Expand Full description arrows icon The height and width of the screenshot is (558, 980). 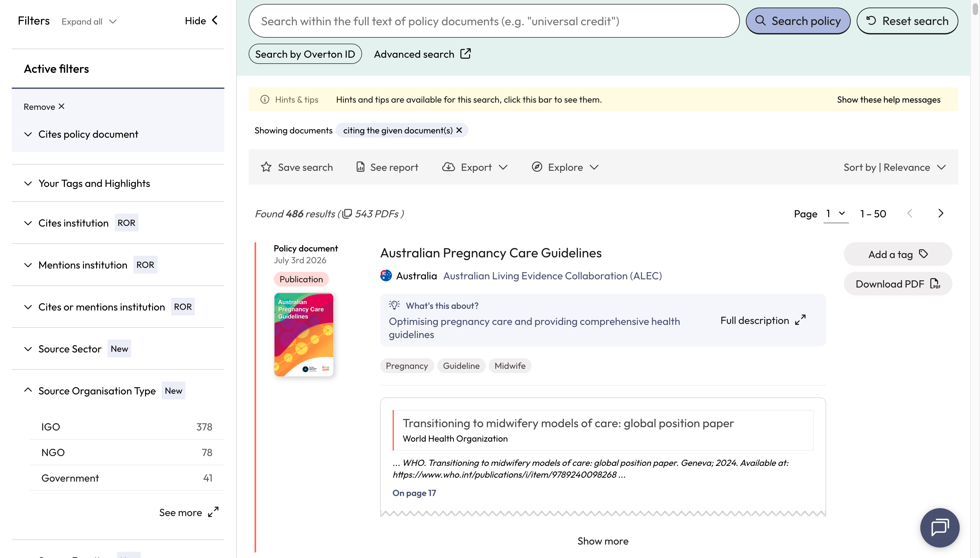click(x=800, y=320)
